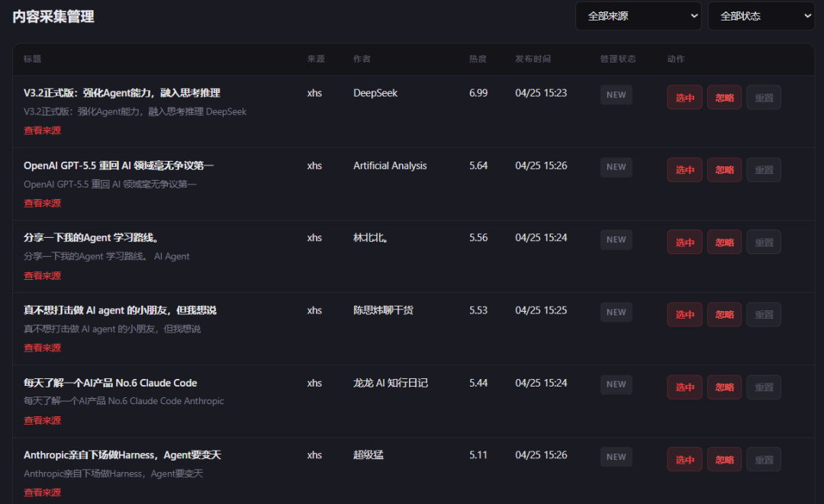Ignore the 林北北 Agent learning path post
The image size is (824, 504).
(724, 242)
